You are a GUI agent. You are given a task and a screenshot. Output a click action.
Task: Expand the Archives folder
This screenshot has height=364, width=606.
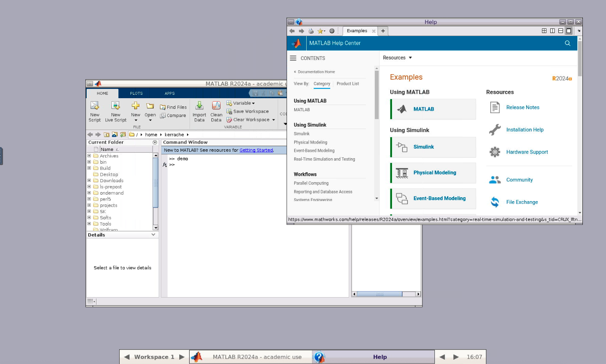point(89,156)
